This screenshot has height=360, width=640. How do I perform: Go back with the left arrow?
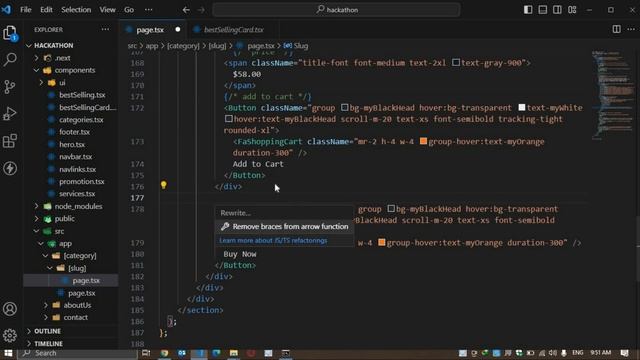[x=186, y=9]
